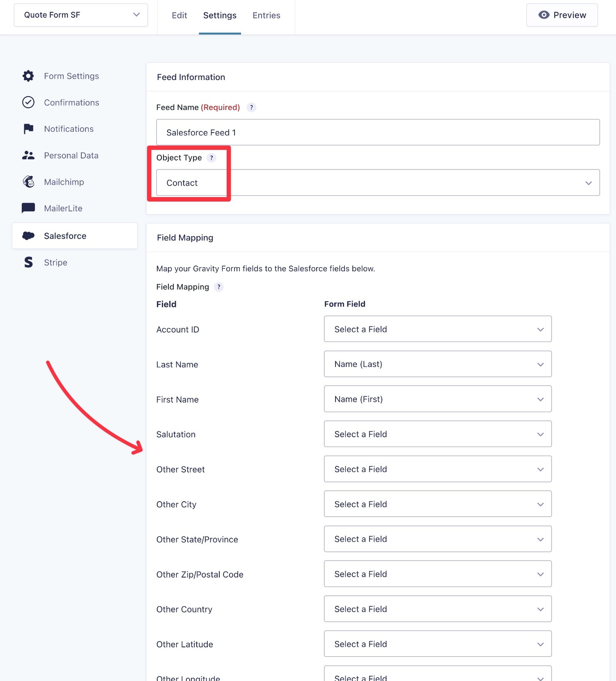Click the Salutation field label
This screenshot has height=681, width=616.
click(x=176, y=434)
